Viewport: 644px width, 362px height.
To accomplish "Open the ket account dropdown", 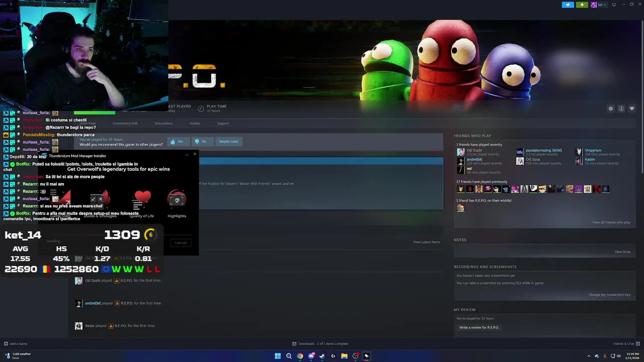I will point(598,5).
